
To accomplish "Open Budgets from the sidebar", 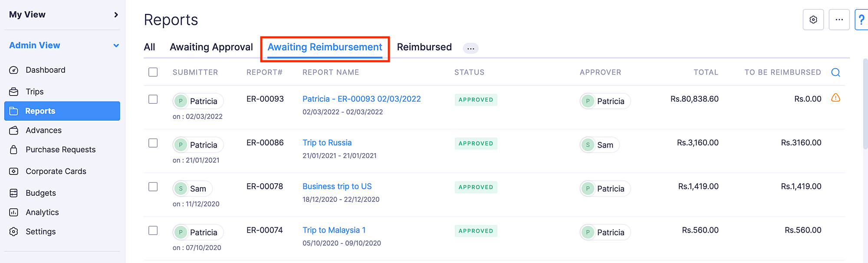I will click(40, 193).
